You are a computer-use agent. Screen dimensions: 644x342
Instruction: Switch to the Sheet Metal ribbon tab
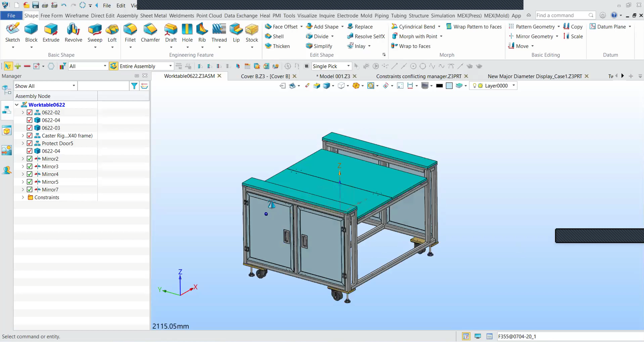pyautogui.click(x=153, y=15)
